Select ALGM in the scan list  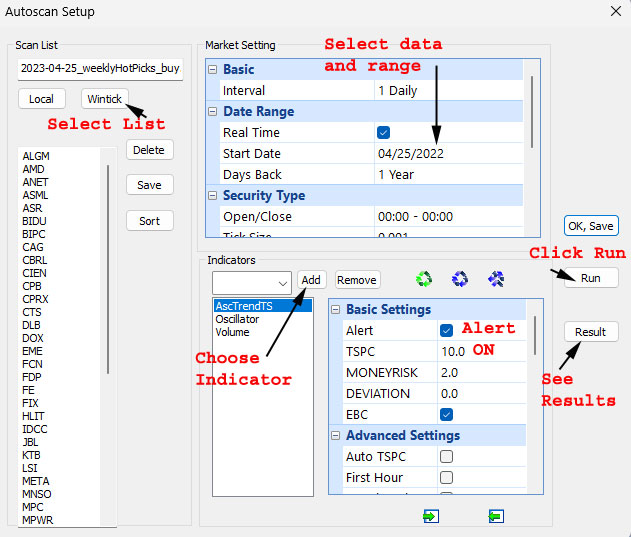tap(36, 156)
